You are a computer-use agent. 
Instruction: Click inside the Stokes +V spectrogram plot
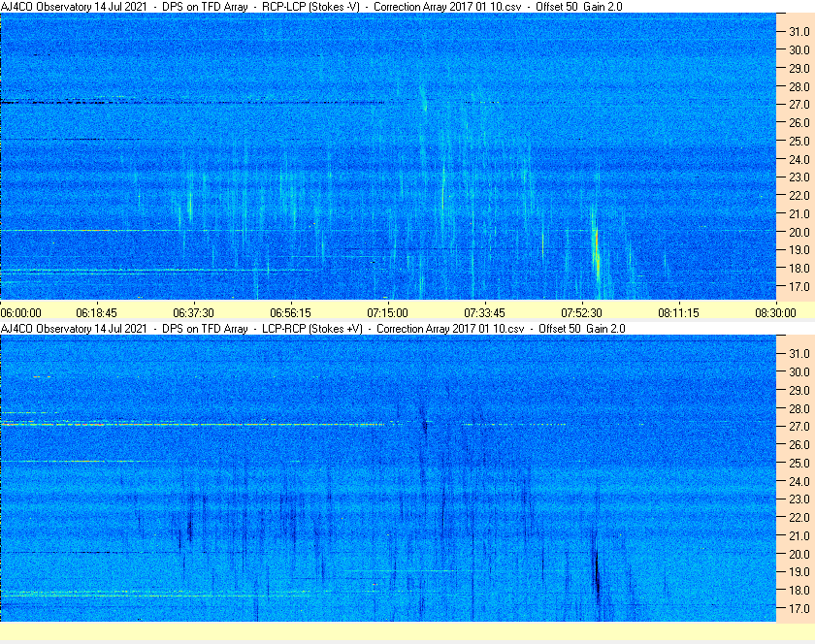point(388,478)
